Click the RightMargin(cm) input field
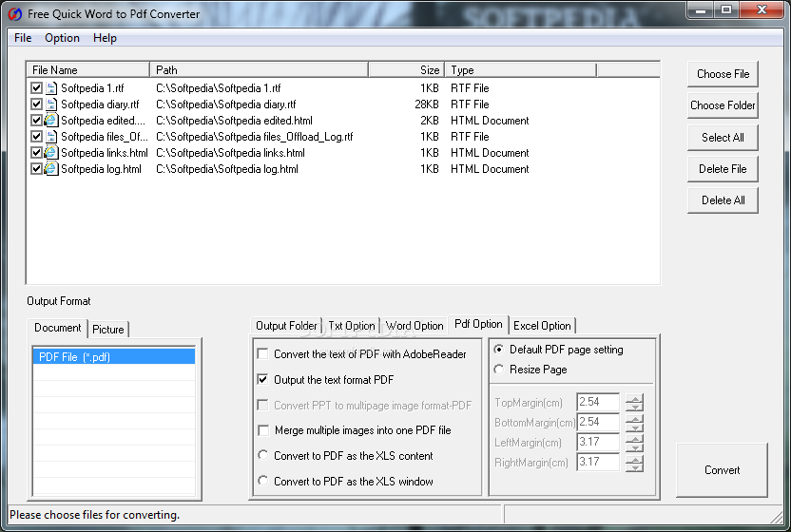The height and width of the screenshot is (532, 791). click(598, 462)
